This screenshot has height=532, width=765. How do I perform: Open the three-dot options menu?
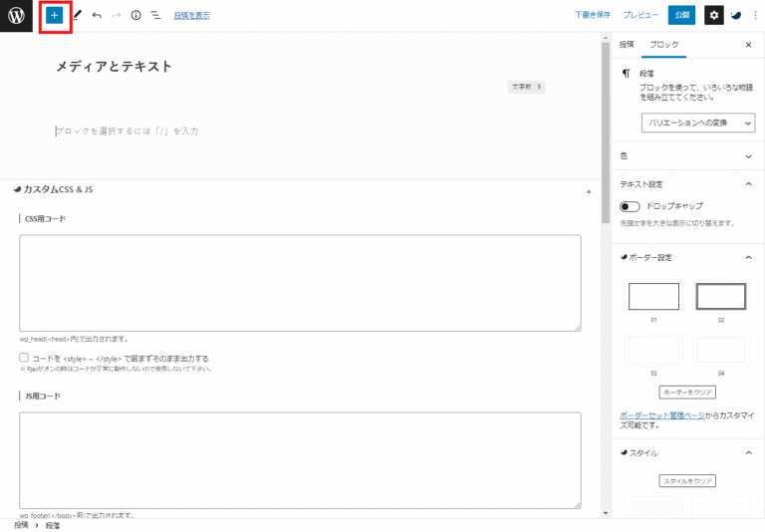tap(752, 15)
